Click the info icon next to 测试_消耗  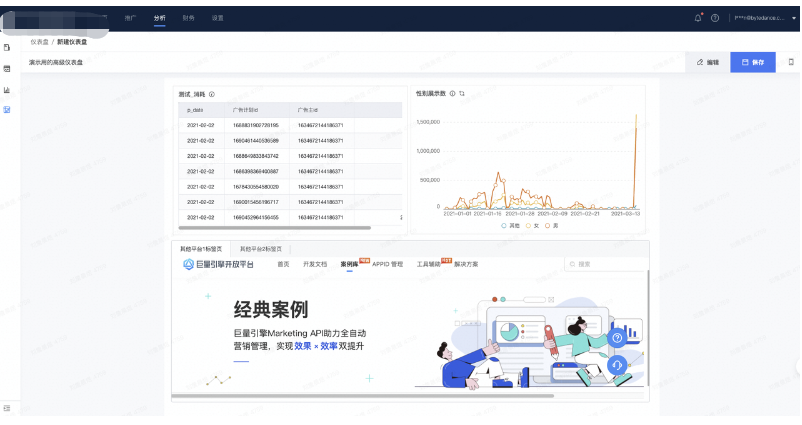click(212, 94)
